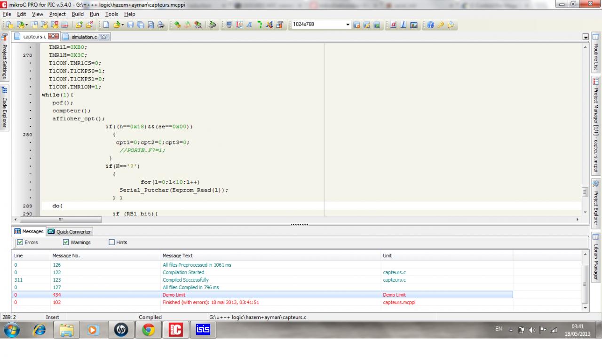This screenshot has height=364, width=602.
Task: Click the Print icon in toolbar
Action: 161,25
